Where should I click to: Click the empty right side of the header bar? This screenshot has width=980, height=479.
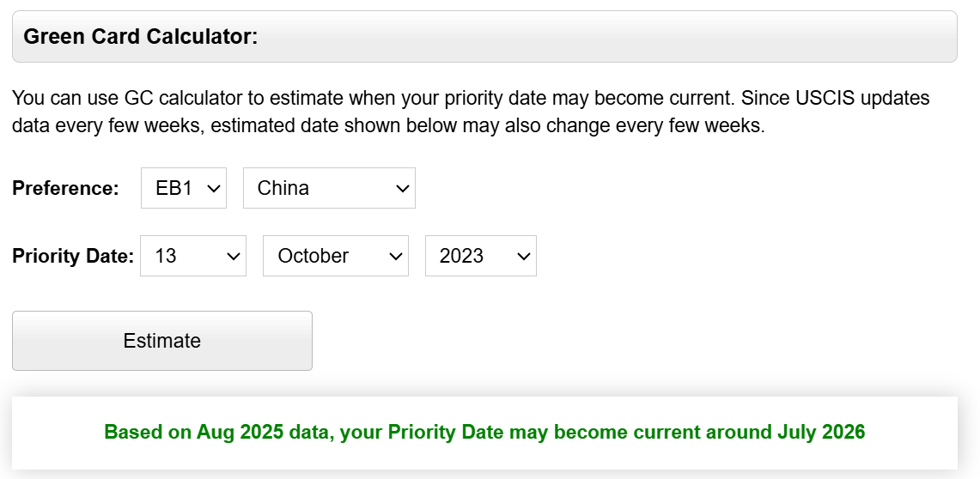click(687, 37)
